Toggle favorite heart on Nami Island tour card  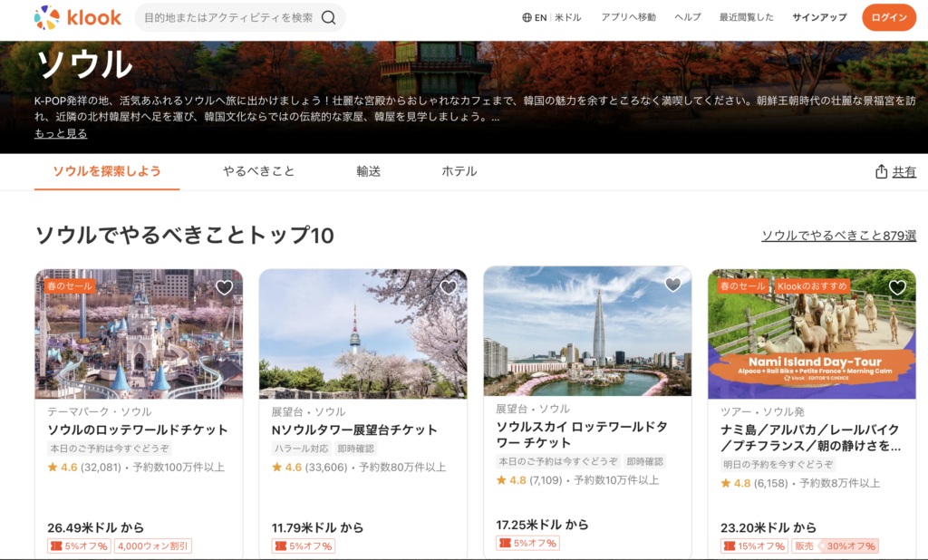(897, 287)
